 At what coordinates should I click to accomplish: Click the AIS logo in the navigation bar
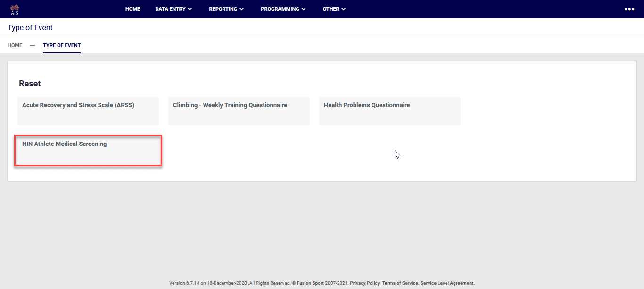pos(14,8)
